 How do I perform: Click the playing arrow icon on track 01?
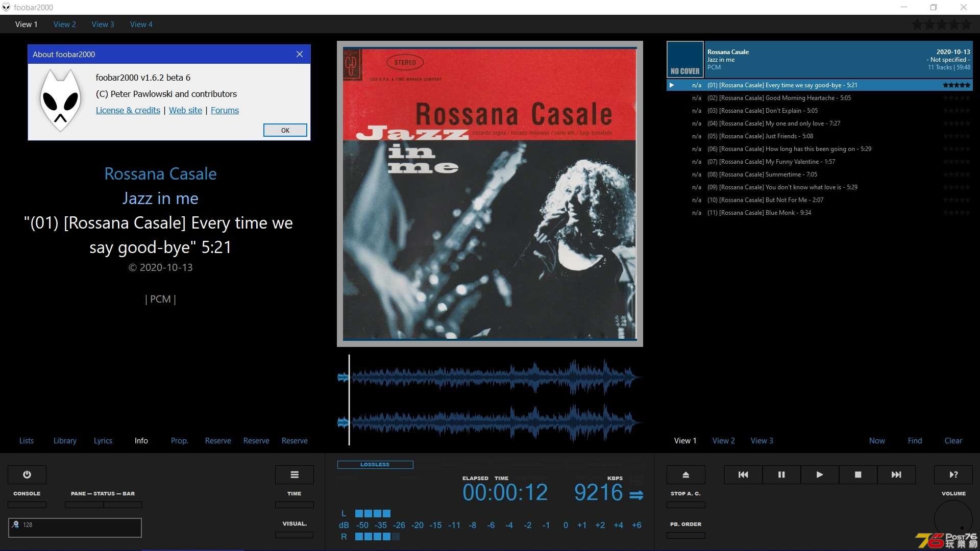[x=672, y=85]
